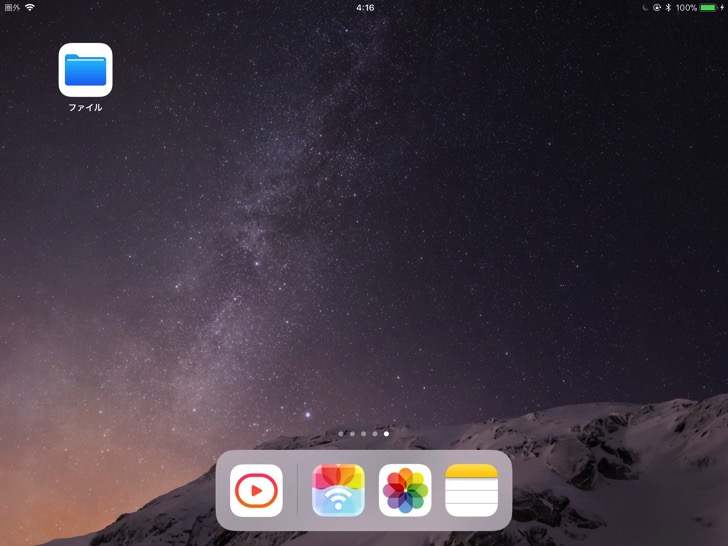Launch the red play-button video app in dock
Image resolution: width=728 pixels, height=546 pixels.
pos(256,490)
